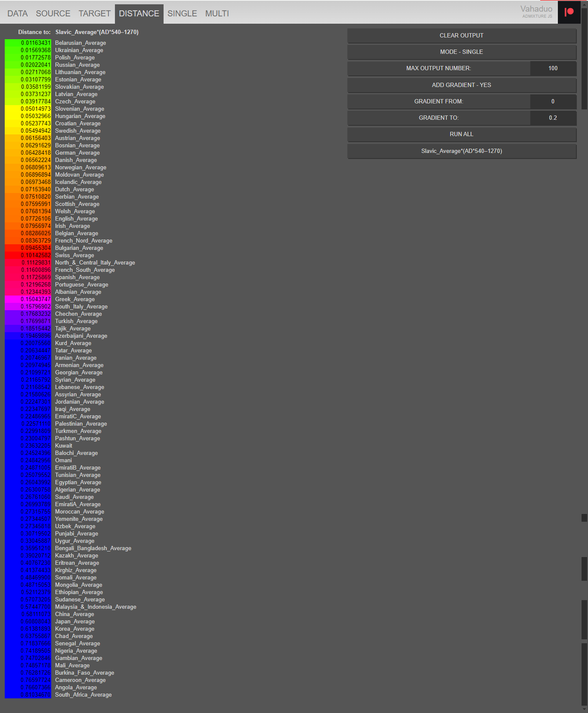
Task: Switch to the TARGET tab
Action: pyautogui.click(x=95, y=14)
